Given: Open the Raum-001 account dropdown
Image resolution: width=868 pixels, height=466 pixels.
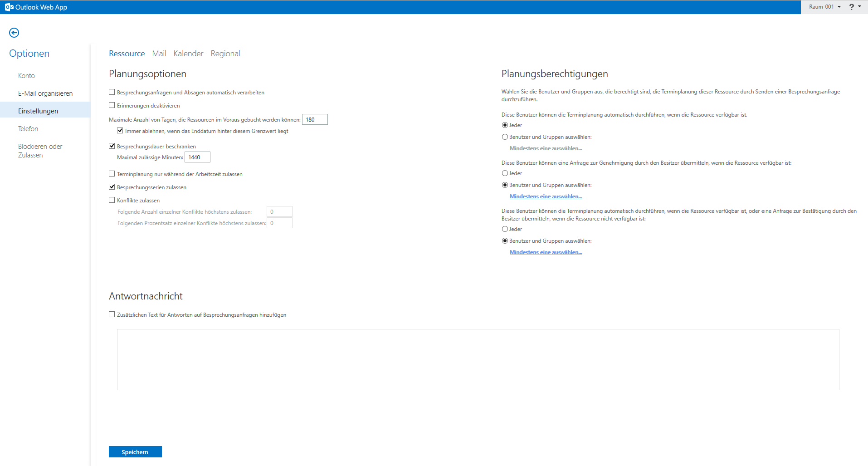Looking at the screenshot, I should (824, 7).
